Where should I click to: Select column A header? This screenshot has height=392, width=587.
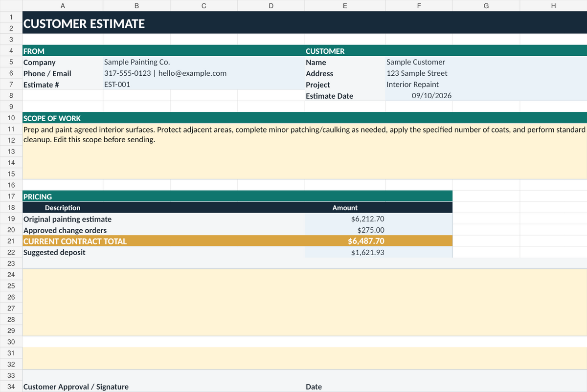63,6
